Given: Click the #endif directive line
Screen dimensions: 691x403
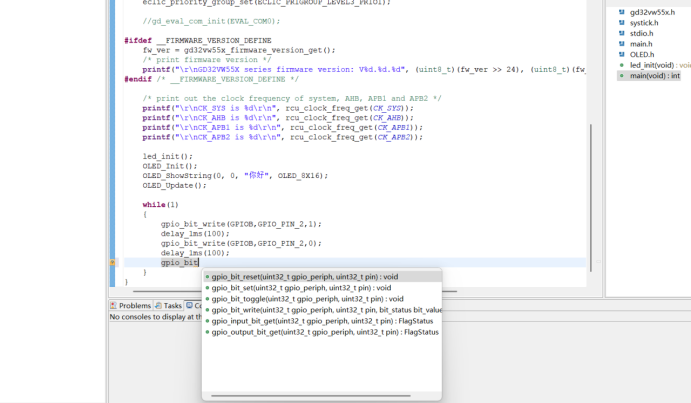Looking at the screenshot, I should pyautogui.click(x=212, y=79).
